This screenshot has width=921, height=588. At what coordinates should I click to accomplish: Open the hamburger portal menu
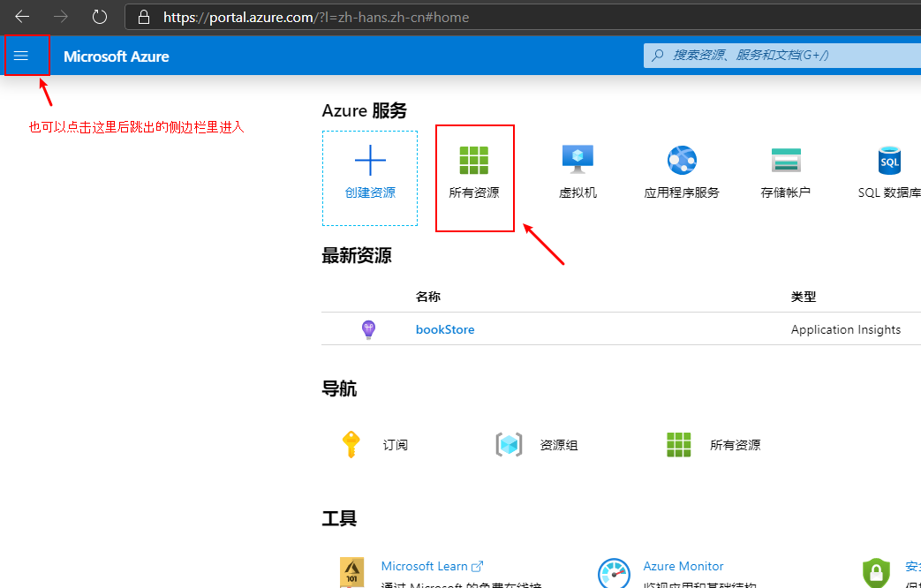[x=21, y=56]
